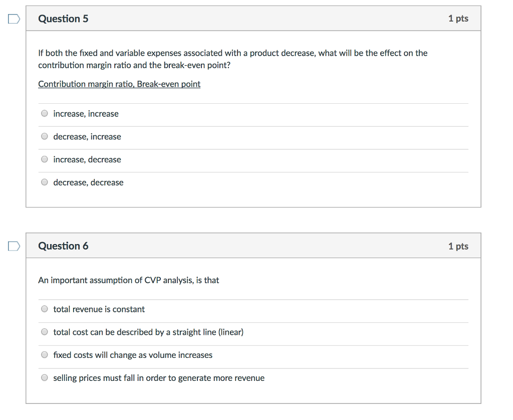This screenshot has height=420, width=513.
Task: Flag Question 5 for review
Action: click(x=14, y=18)
